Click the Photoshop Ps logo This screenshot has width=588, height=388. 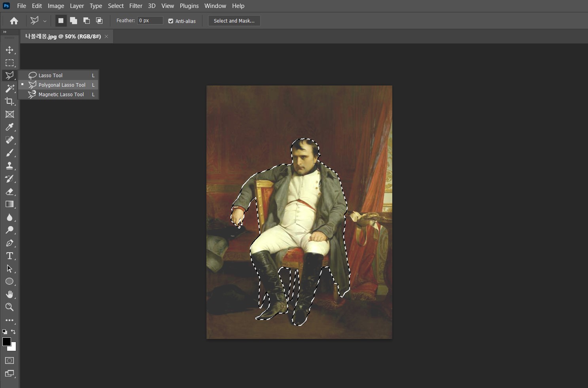click(6, 6)
